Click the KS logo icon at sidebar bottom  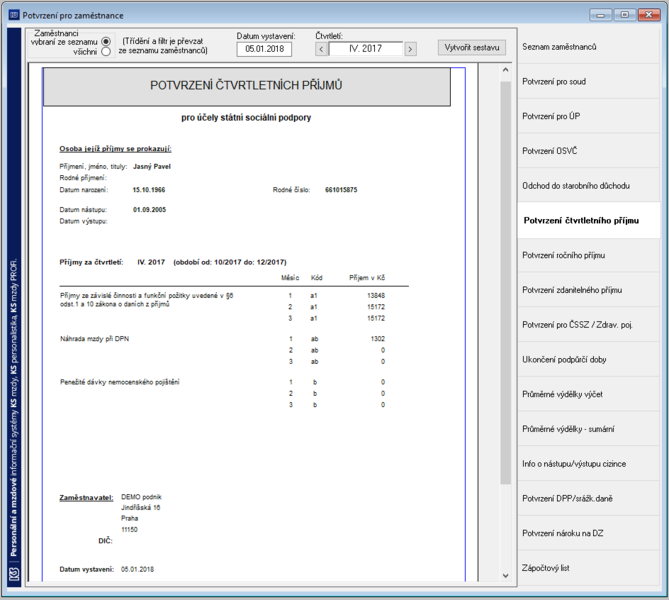coord(14,574)
